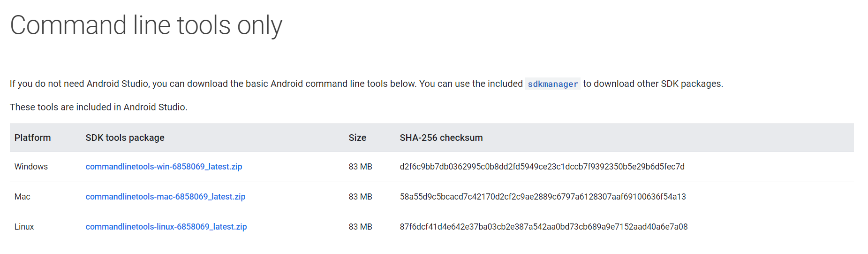
Task: Click the "These tools are included" sentence
Action: [x=98, y=108]
